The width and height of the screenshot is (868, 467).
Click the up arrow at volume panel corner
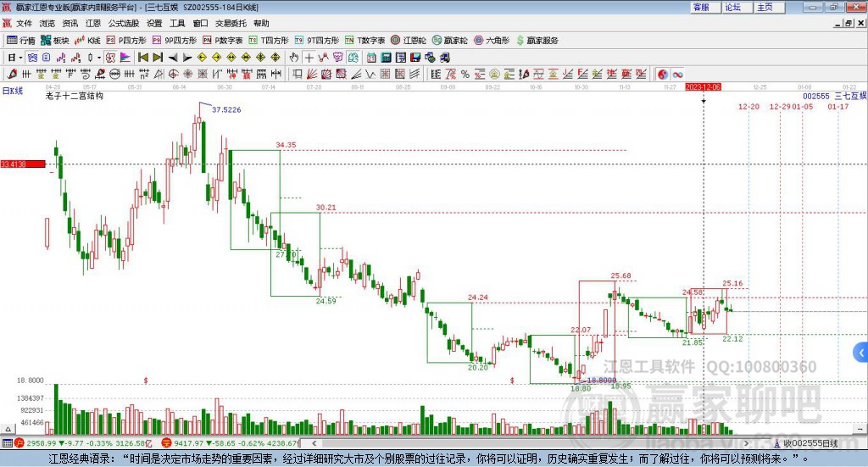8,429
